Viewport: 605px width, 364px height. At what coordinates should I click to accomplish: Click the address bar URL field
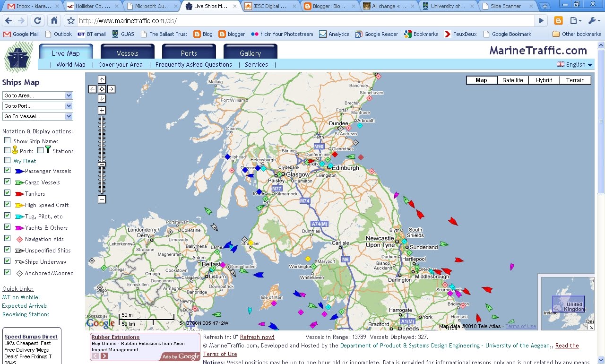[x=306, y=21]
